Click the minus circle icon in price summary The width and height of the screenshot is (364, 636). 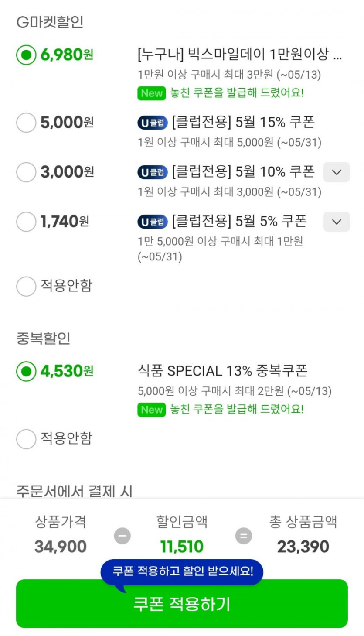122,536
